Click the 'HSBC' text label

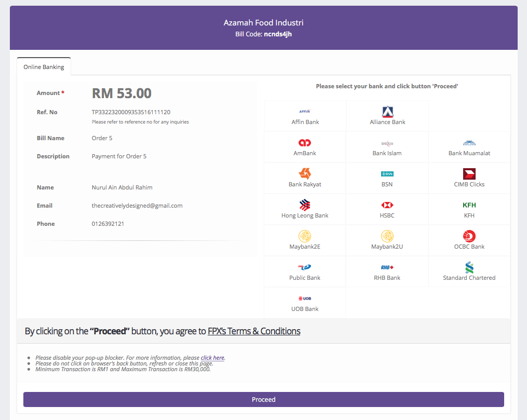point(387,216)
